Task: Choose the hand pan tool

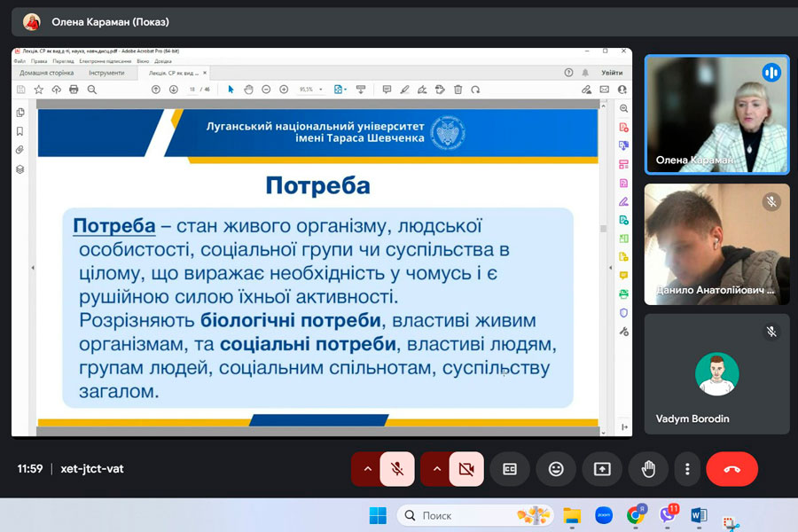Action: [x=248, y=90]
